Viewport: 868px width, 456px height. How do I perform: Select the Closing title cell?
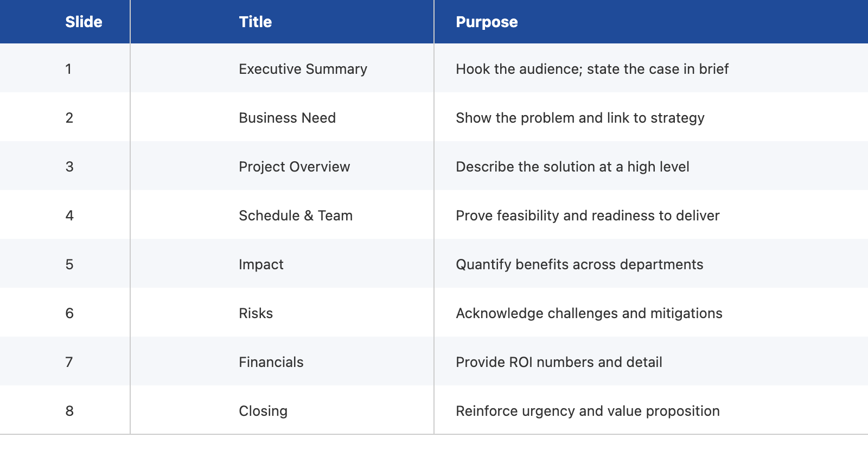pyautogui.click(x=263, y=411)
